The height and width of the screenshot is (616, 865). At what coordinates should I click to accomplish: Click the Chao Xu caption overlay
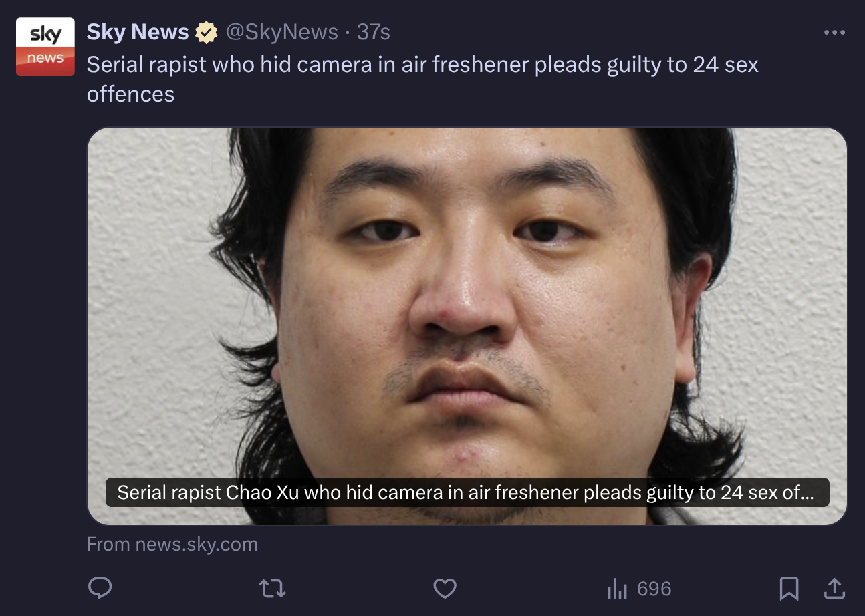(x=467, y=492)
